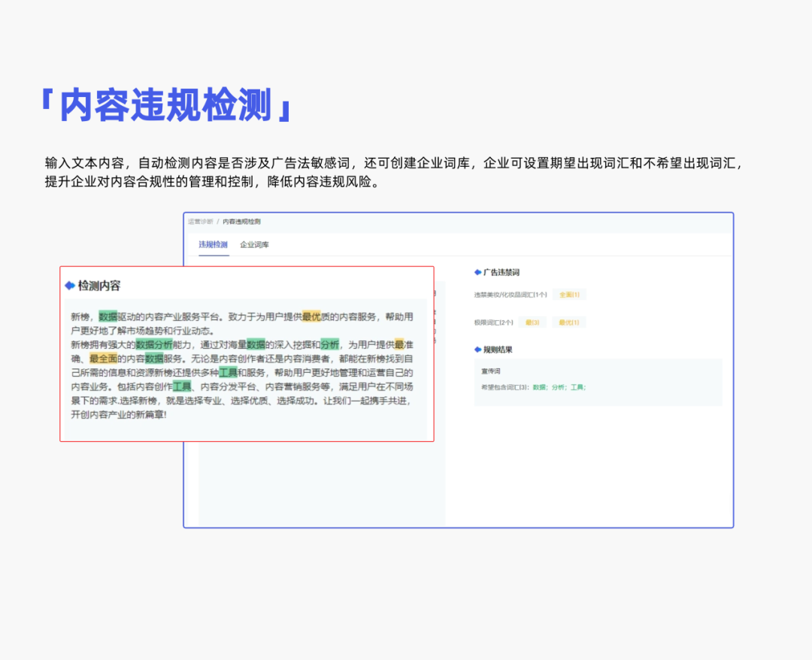812x660 pixels.
Task: Click the diamond icon beside 检测内容
Action: coord(70,286)
